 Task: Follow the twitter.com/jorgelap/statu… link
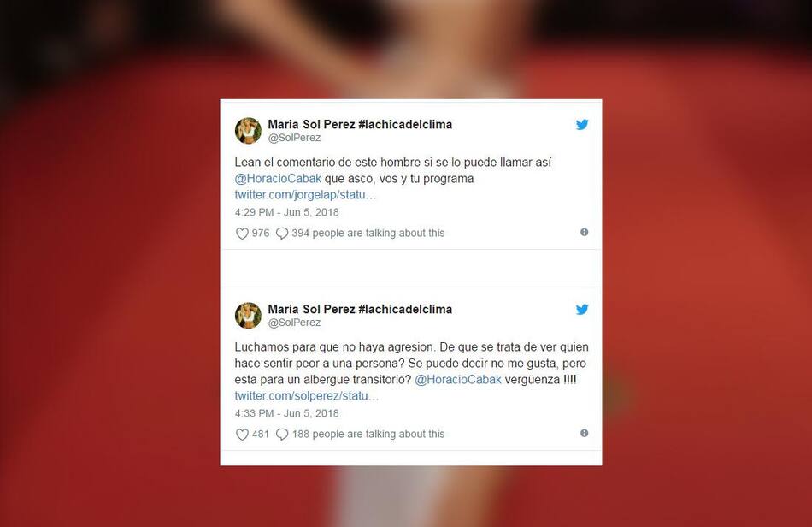305,195
